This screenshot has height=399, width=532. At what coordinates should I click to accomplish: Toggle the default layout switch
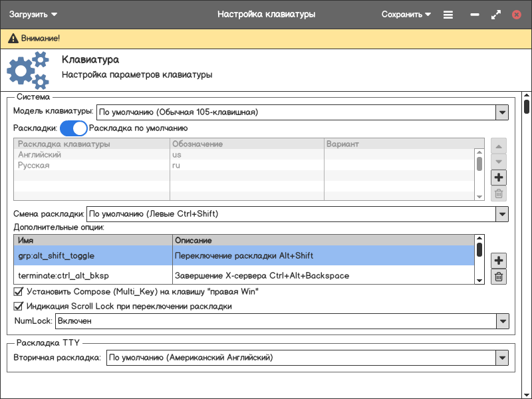point(74,128)
